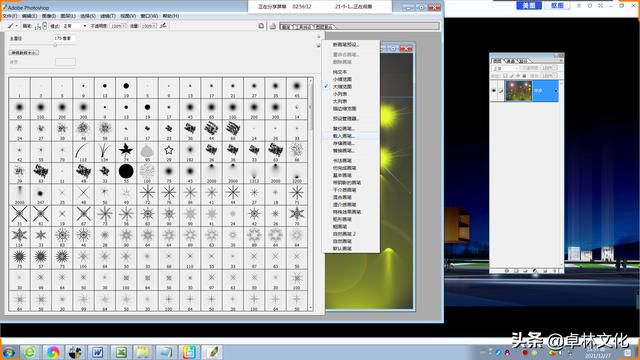640x360 pixels.
Task: Expand the 不透明度 opacity dropdown arrow
Action: [x=125, y=26]
